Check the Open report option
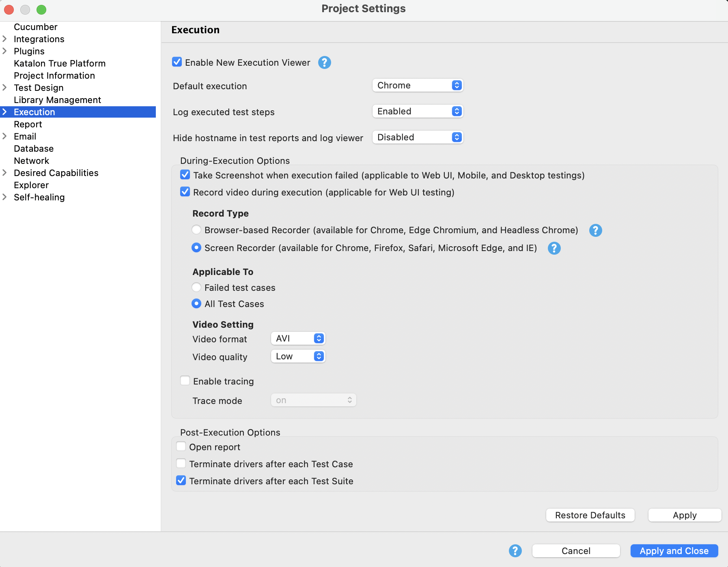 181,447
